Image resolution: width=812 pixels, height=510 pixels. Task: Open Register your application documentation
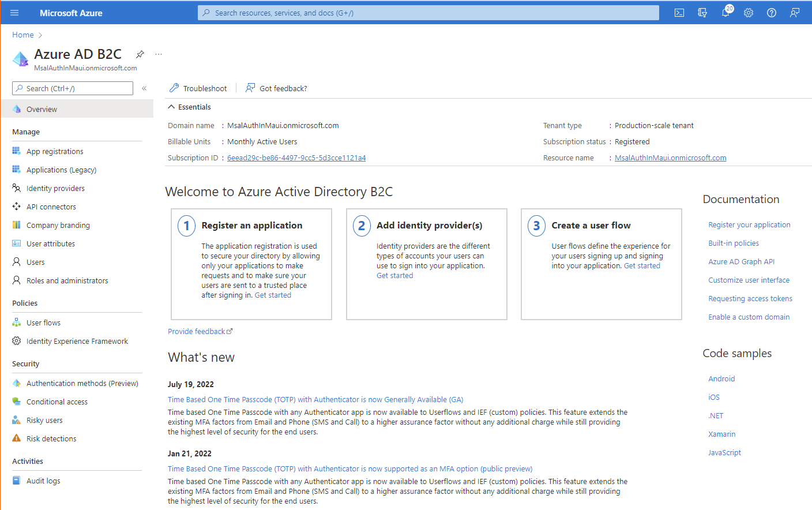(x=749, y=224)
